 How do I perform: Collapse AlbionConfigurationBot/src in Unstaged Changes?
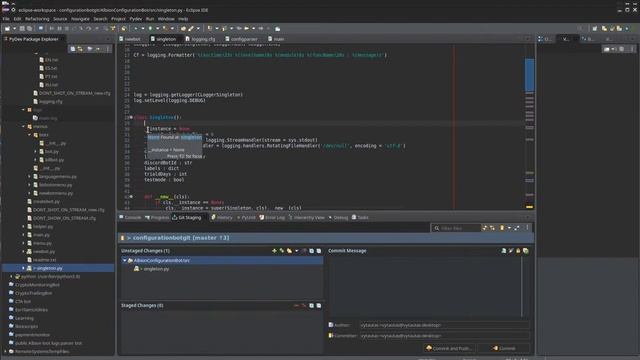click(x=125, y=260)
